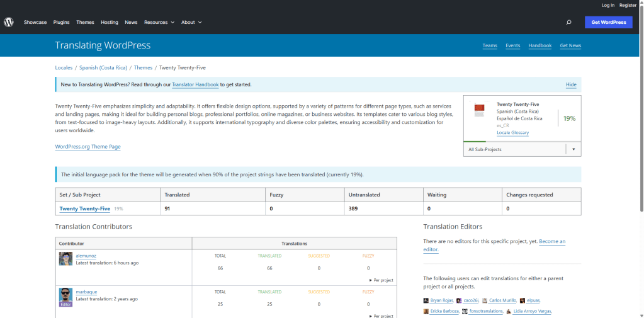Expand the Resources menu

pyautogui.click(x=159, y=22)
